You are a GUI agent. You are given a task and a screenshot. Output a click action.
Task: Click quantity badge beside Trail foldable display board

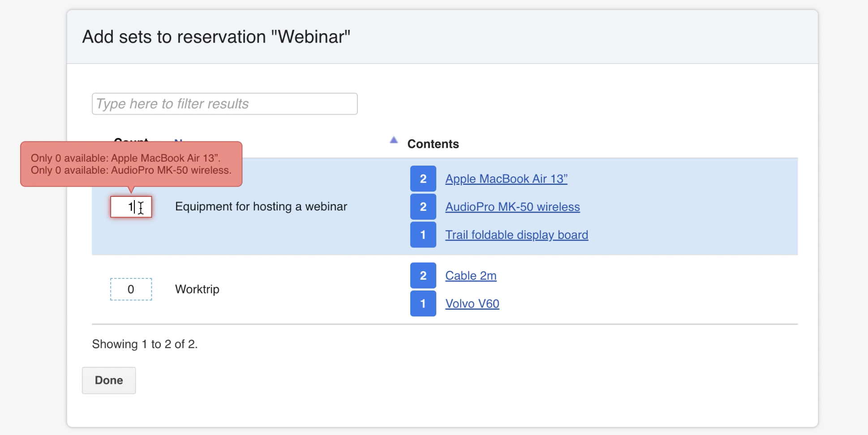[423, 235]
